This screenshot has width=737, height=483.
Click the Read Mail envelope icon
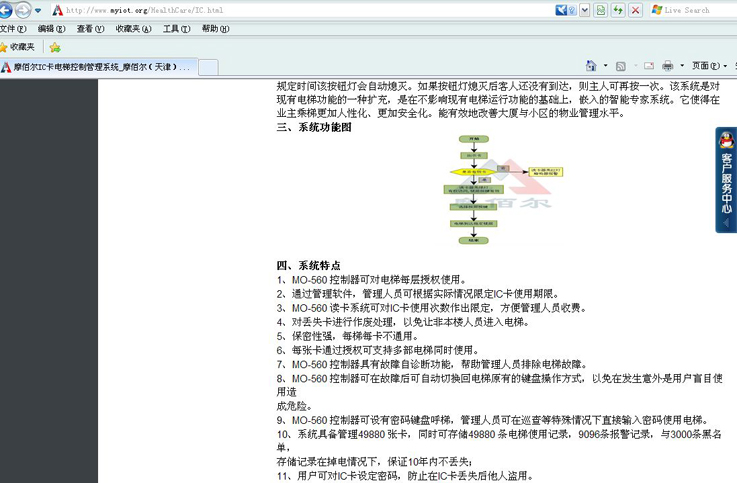coord(649,66)
